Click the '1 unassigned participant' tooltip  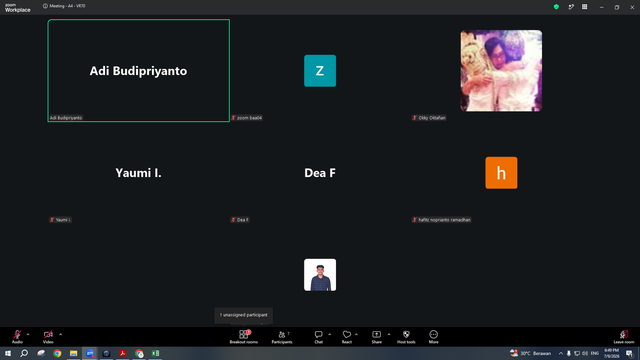click(x=244, y=315)
